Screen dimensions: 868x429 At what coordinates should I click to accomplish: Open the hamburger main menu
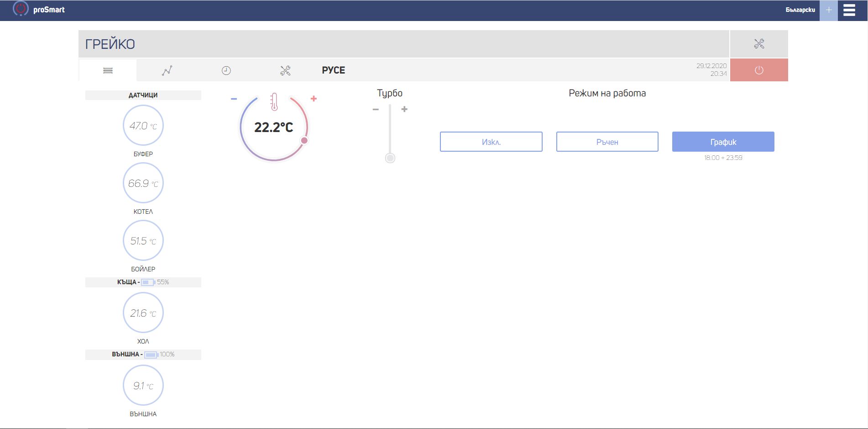pyautogui.click(x=849, y=10)
